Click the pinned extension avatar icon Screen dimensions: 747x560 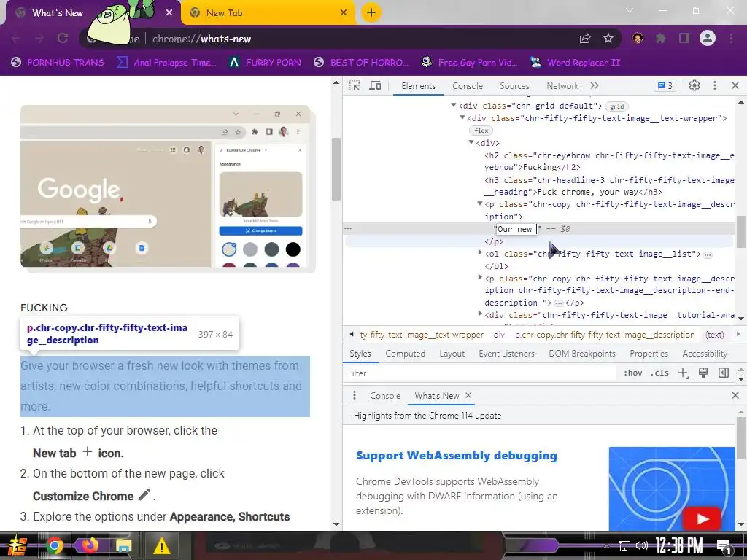click(638, 38)
